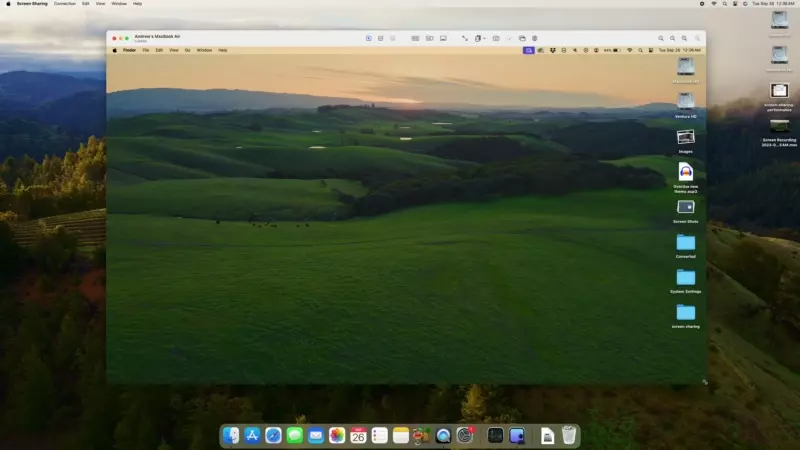Open the App Store from the Dock
The width and height of the screenshot is (800, 450).
click(x=252, y=435)
